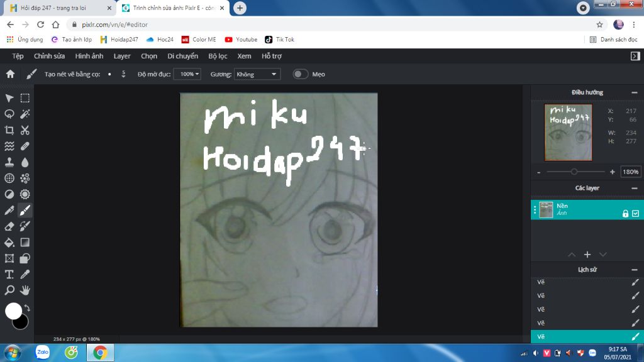Unlock the Nền layer lock icon
This screenshot has height=362, width=644.
click(625, 214)
